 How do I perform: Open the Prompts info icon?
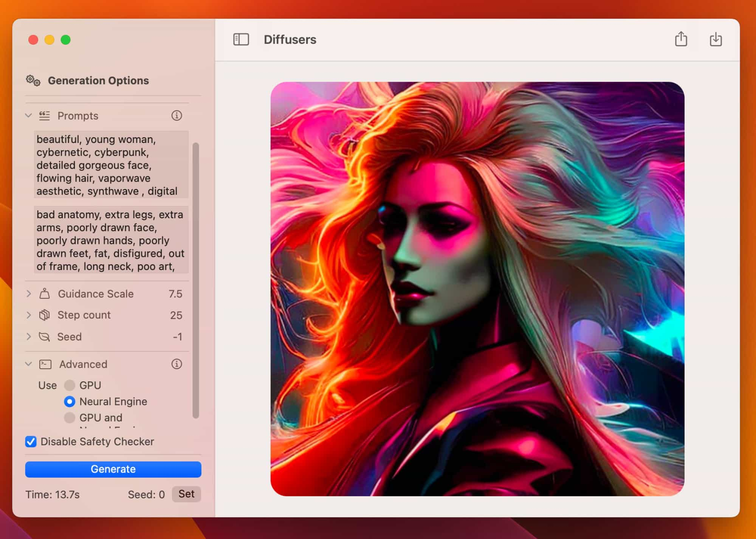(177, 115)
